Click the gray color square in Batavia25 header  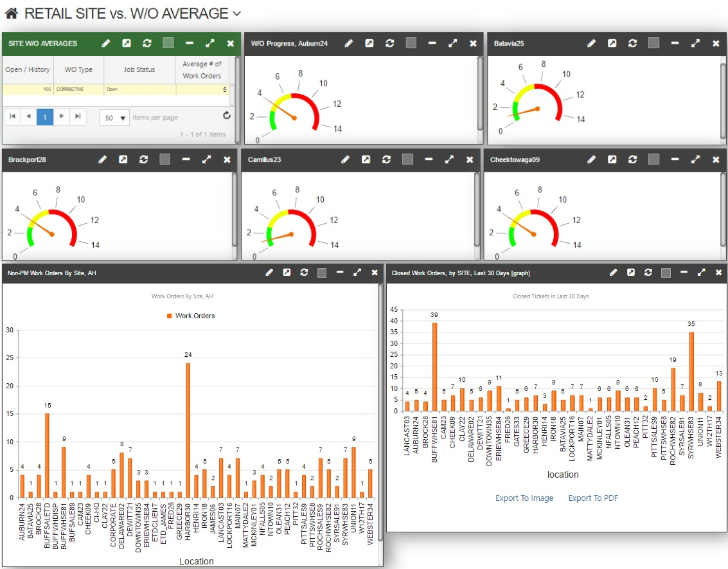(653, 43)
